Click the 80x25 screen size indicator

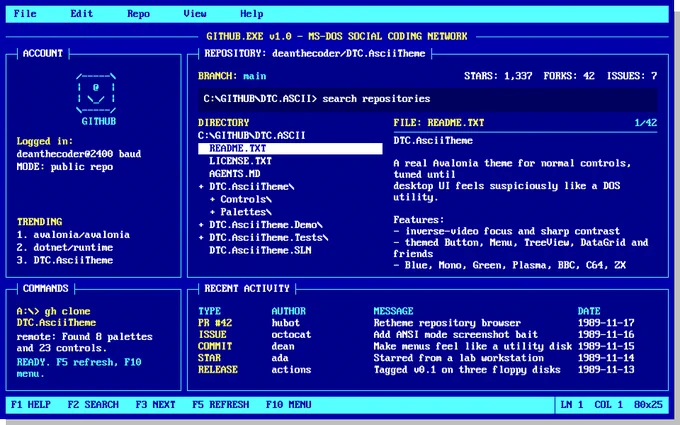point(648,405)
